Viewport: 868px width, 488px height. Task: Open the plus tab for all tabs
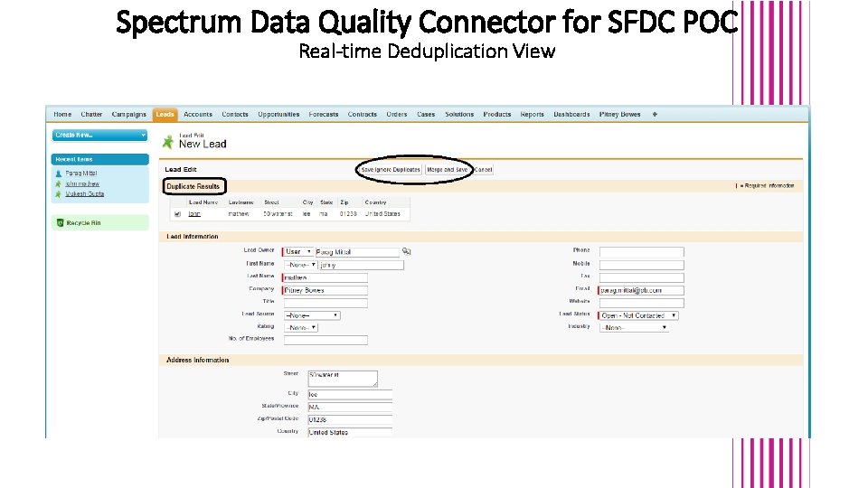pyautogui.click(x=655, y=115)
